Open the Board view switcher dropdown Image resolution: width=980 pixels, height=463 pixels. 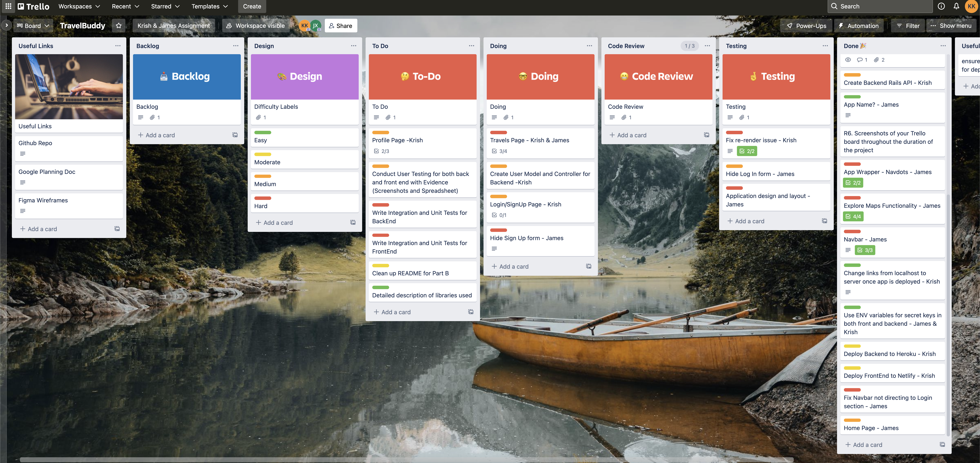pos(33,25)
